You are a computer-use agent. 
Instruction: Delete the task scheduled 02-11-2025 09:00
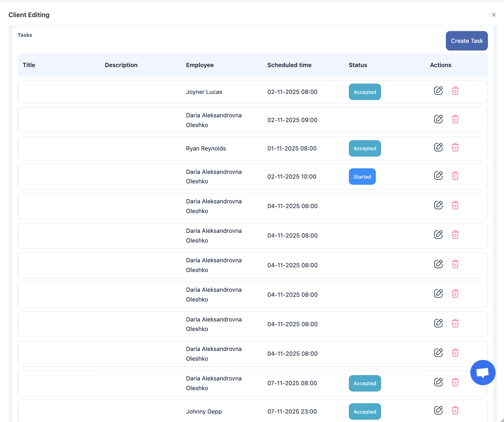[x=455, y=119]
